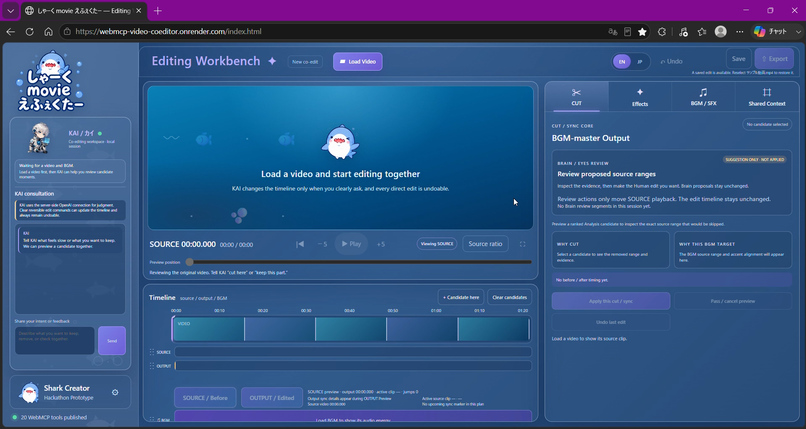Click the translate icon in address bar
This screenshot has width=806, height=429.
click(612, 32)
